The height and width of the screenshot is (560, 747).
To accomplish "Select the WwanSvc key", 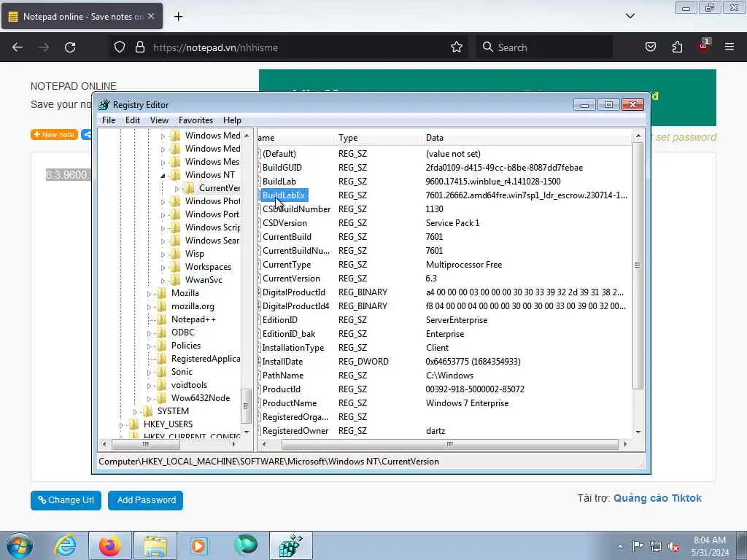I will 204,280.
